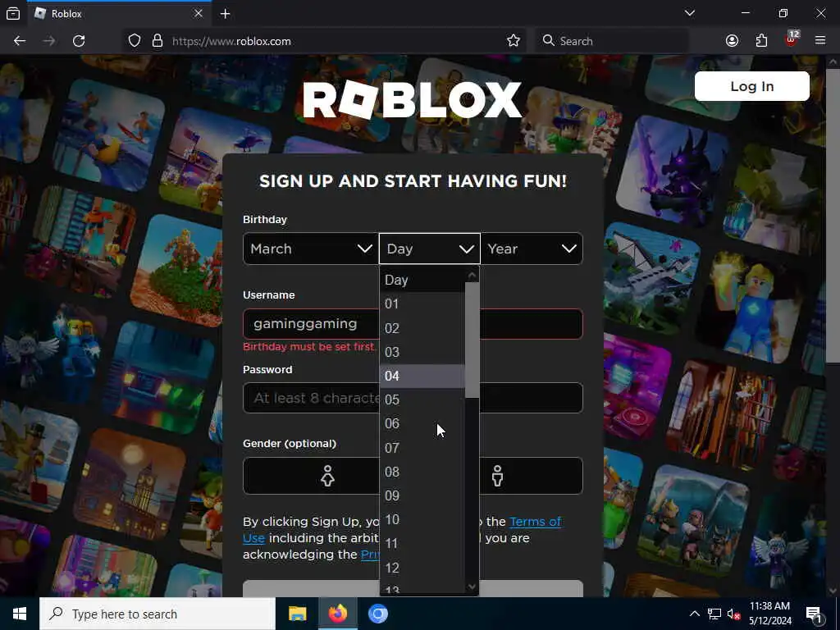Select the female gender icon

pos(327,476)
